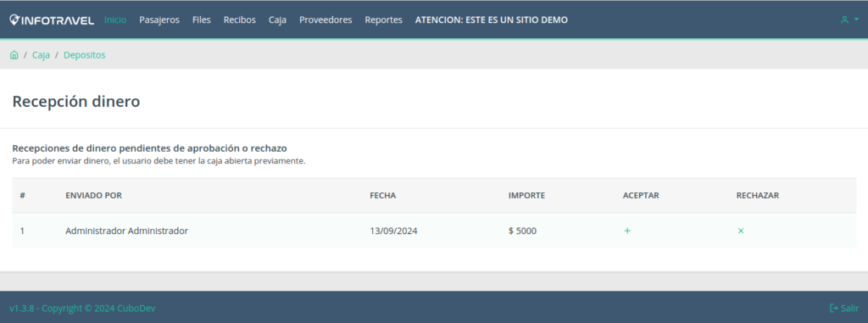
Task: Open the Reportes menu
Action: (x=384, y=20)
